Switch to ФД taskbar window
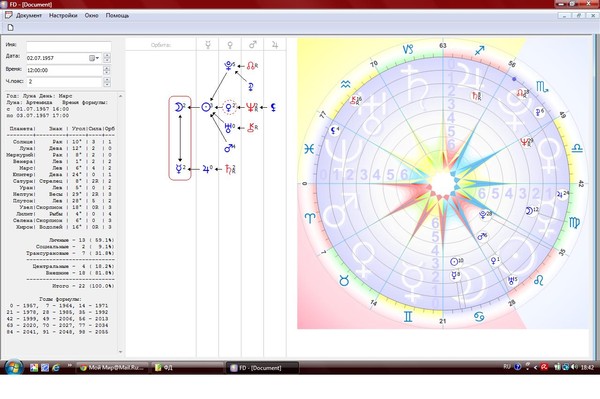Image resolution: width=600 pixels, height=399 pixels. pos(187,368)
